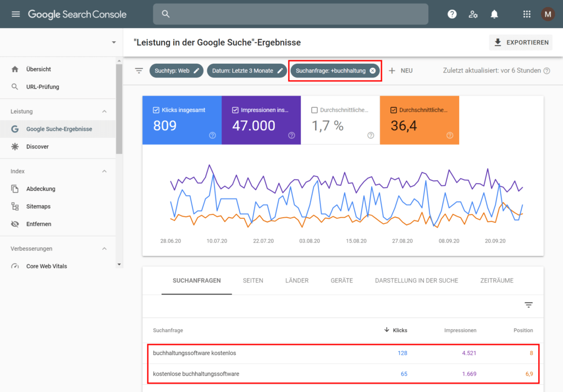Click the sidebar scrollbar up arrow
The height and width of the screenshot is (392, 563).
point(119,60)
